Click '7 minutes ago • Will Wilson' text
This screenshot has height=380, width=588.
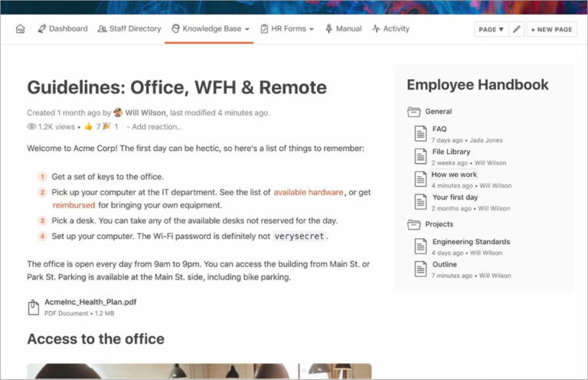coord(471,276)
